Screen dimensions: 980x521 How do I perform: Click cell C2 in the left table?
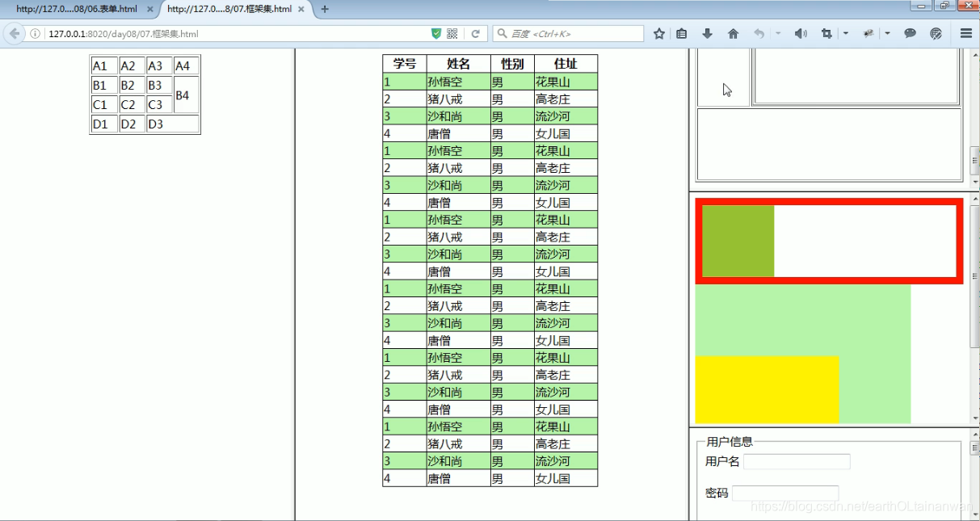132,104
